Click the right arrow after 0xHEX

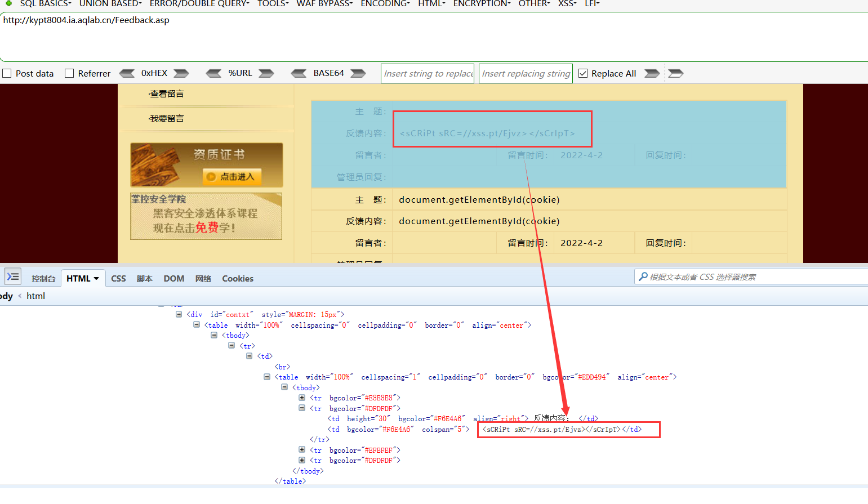point(181,73)
